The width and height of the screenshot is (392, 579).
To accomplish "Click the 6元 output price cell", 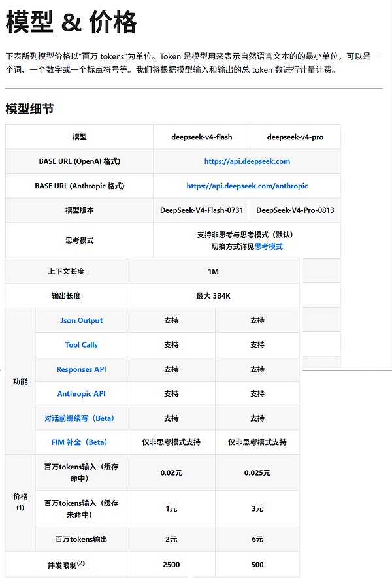I will (x=257, y=539).
